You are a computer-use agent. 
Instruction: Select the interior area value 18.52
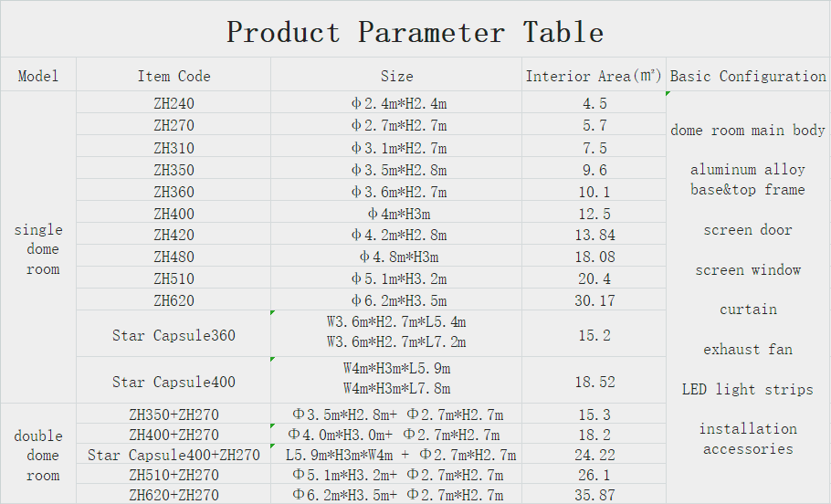594,382
